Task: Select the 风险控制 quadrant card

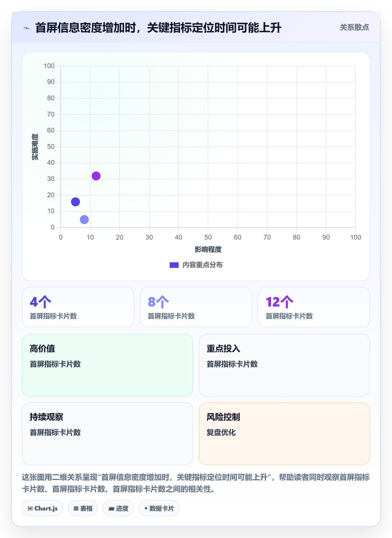Action: pyautogui.click(x=284, y=434)
